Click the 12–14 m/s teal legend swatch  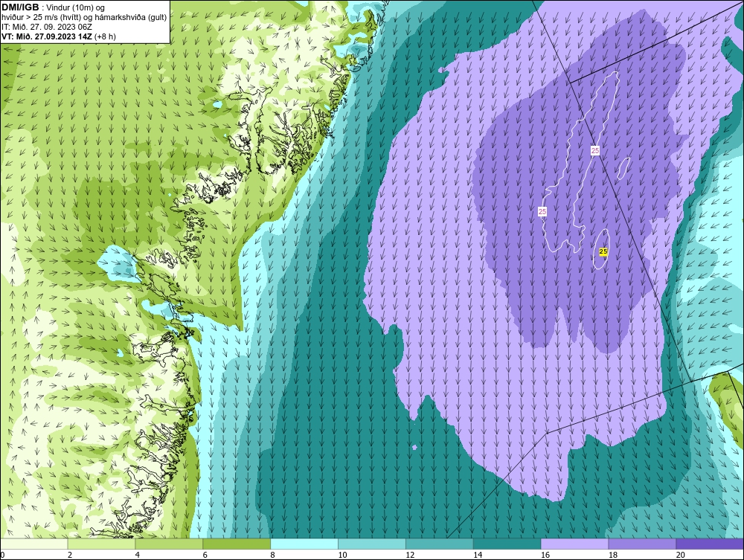440,544
